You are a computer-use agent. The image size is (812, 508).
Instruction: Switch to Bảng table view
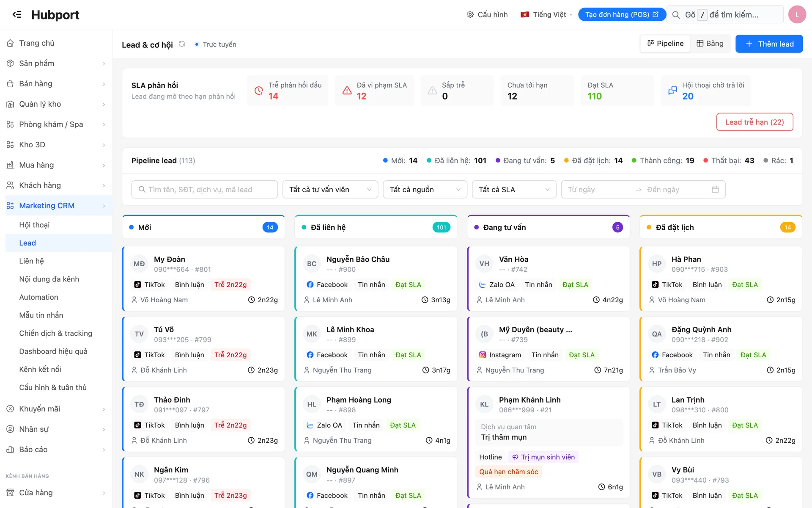[710, 44]
